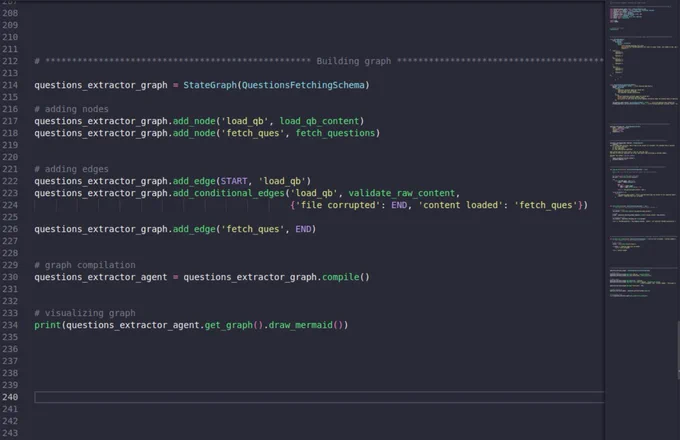
Task: Click START constant on line 222
Action: 234,181
